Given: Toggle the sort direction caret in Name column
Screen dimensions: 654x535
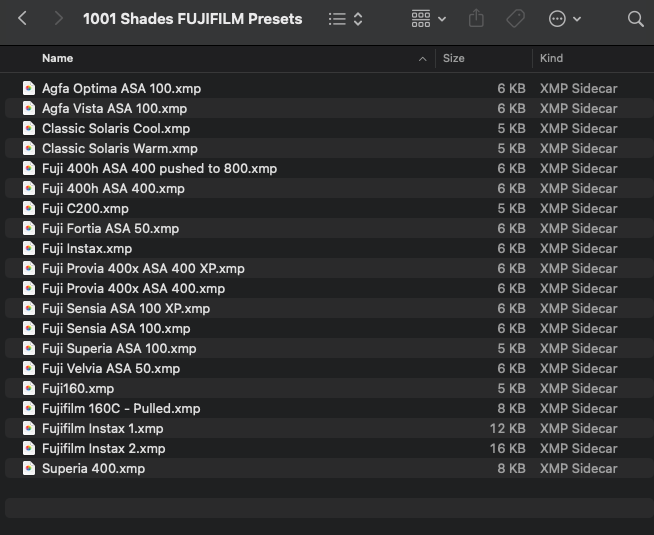Looking at the screenshot, I should click(423, 59).
